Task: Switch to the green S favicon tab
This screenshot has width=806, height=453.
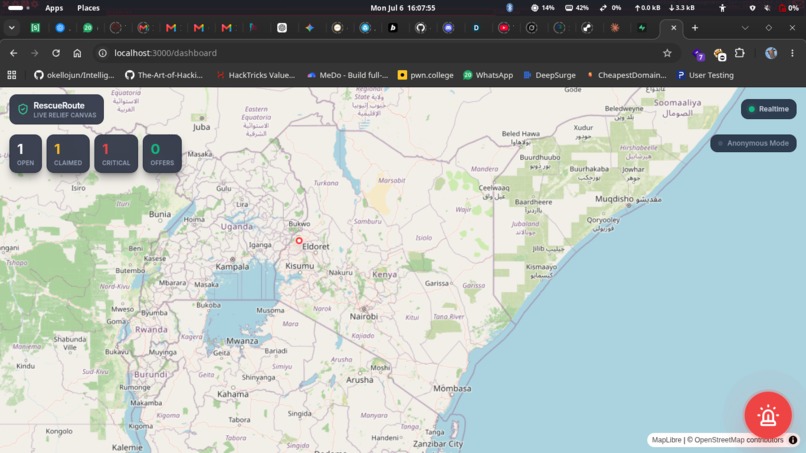Action: point(35,28)
